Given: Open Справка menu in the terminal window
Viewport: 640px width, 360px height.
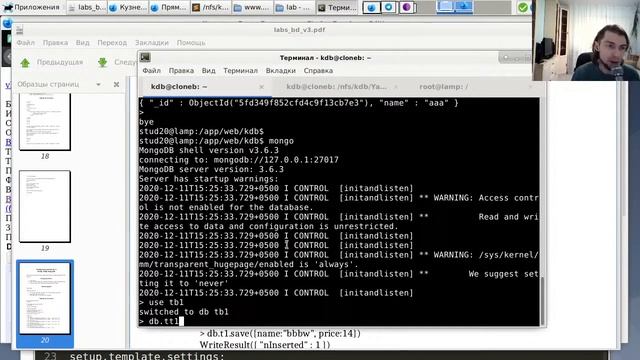Looking at the screenshot, I should click(318, 71).
